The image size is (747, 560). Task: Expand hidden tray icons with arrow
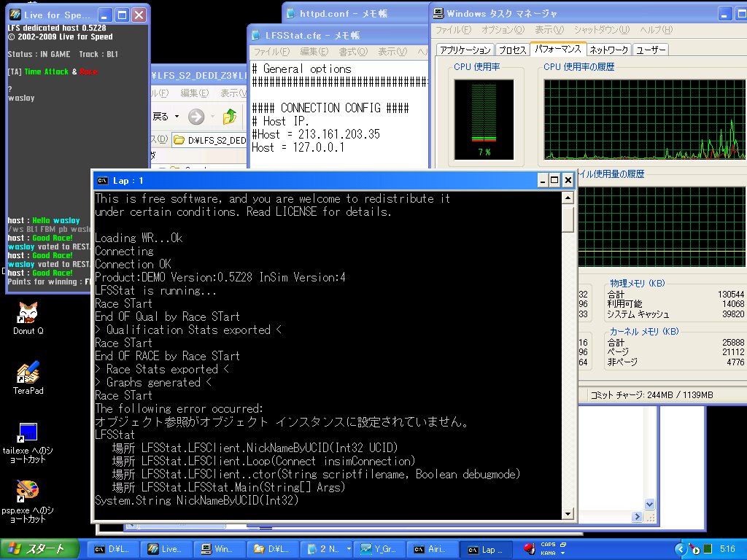680,549
